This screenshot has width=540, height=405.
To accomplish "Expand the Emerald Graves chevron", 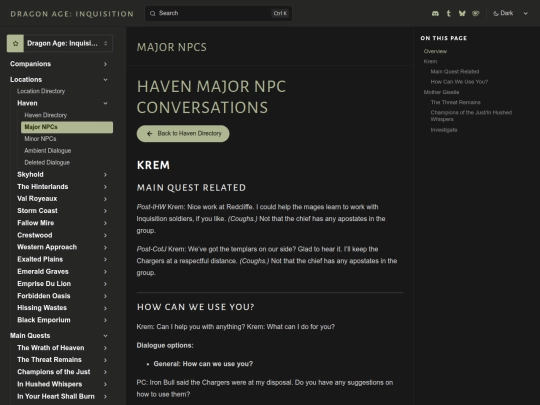I will 105,272.
